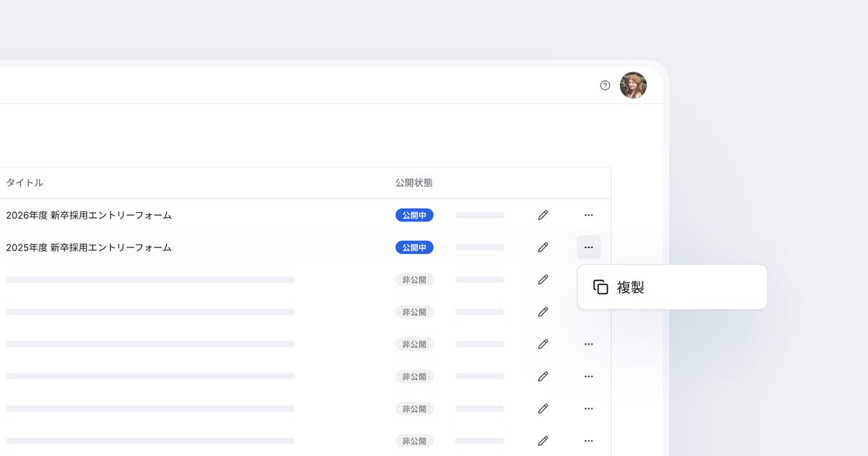The height and width of the screenshot is (456, 868).
Task: Open the three-dot menu for 2026年度 row
Action: click(589, 215)
